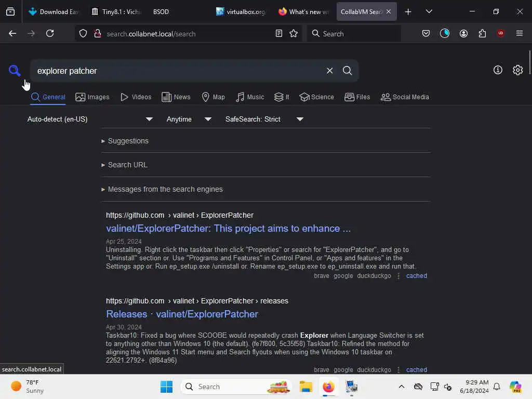Viewport: 532px width, 399px height.
Task: Switch to Videos search category
Action: coord(136,97)
